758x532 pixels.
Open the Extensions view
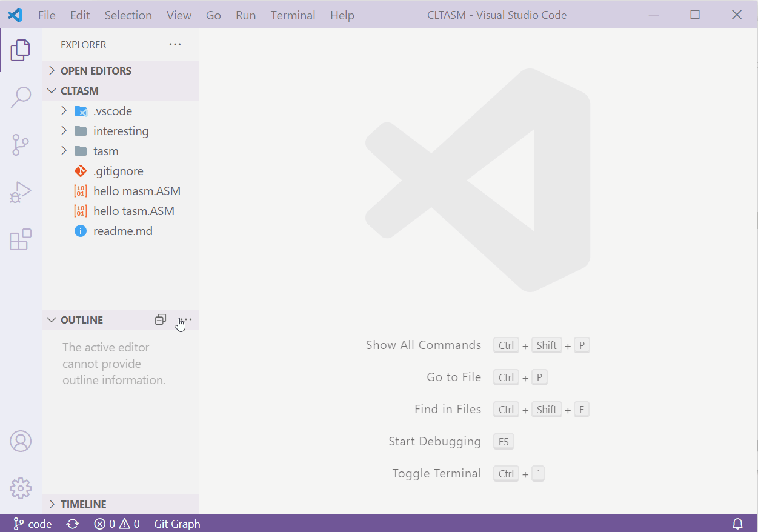pyautogui.click(x=21, y=240)
